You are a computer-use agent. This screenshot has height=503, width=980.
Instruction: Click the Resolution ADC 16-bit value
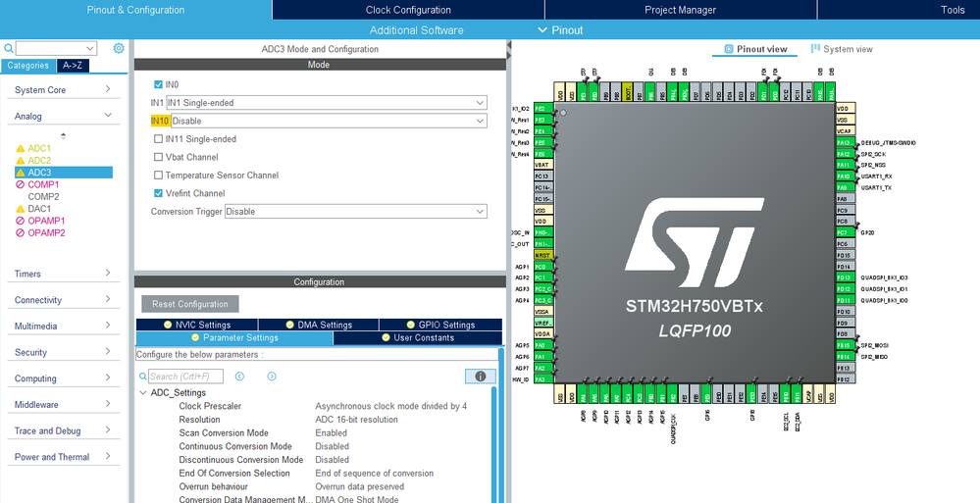[356, 420]
